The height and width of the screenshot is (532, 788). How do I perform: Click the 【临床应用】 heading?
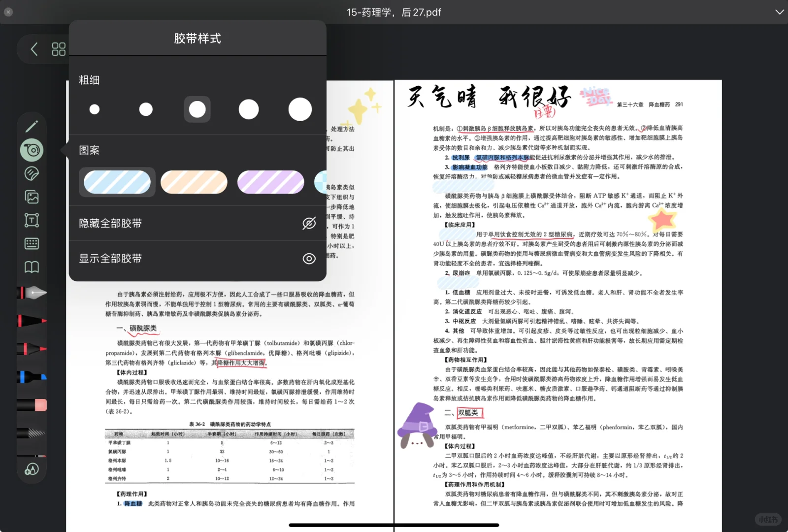[x=460, y=225]
